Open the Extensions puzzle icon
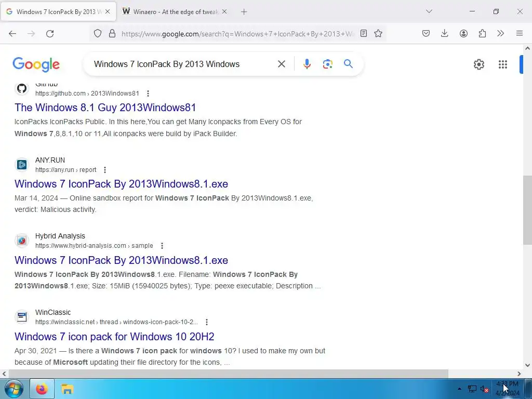 (482, 34)
